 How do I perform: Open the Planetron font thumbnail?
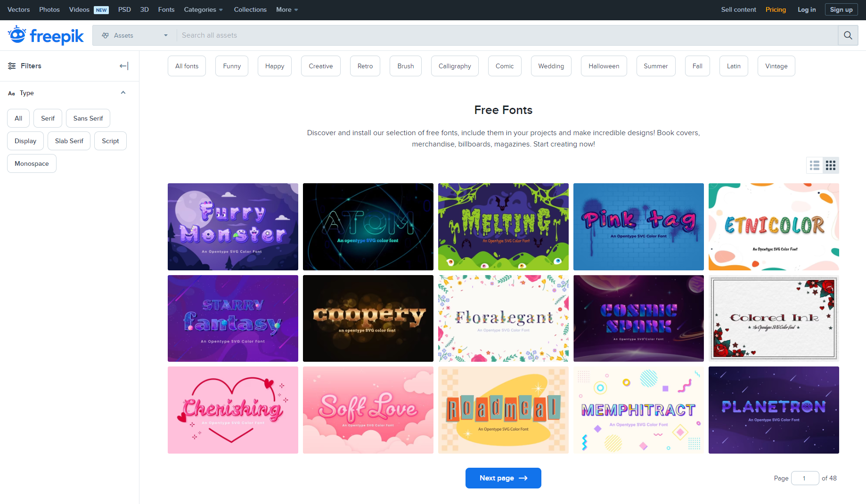coord(774,410)
